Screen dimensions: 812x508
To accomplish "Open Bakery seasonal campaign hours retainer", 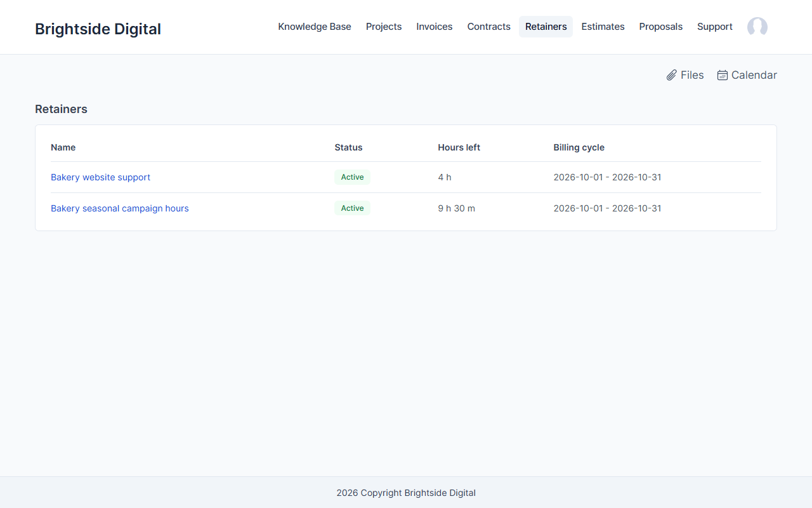I will click(x=120, y=208).
